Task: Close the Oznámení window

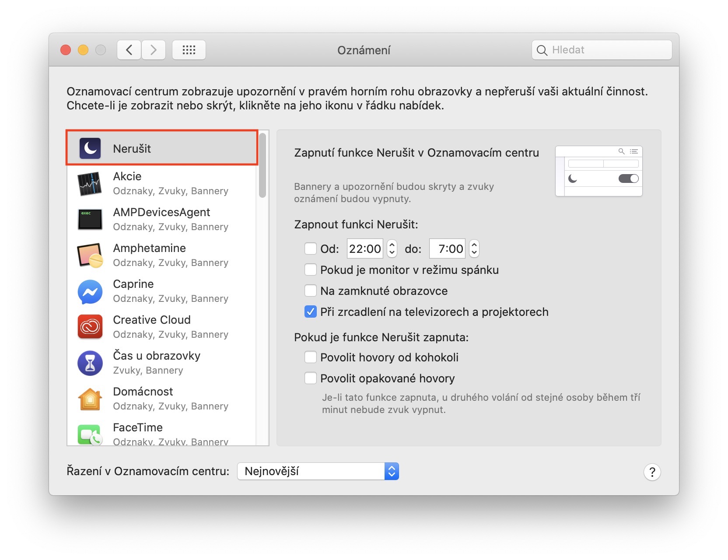Action: (x=66, y=50)
